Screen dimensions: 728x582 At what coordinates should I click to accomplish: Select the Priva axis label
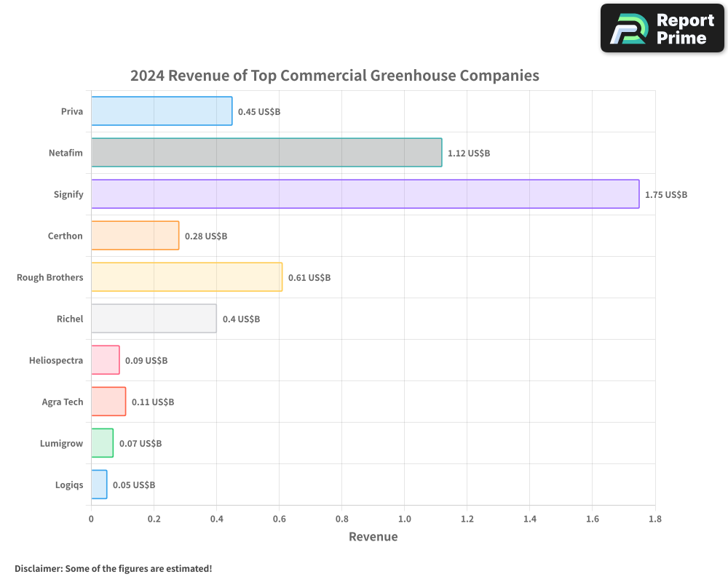(72, 111)
